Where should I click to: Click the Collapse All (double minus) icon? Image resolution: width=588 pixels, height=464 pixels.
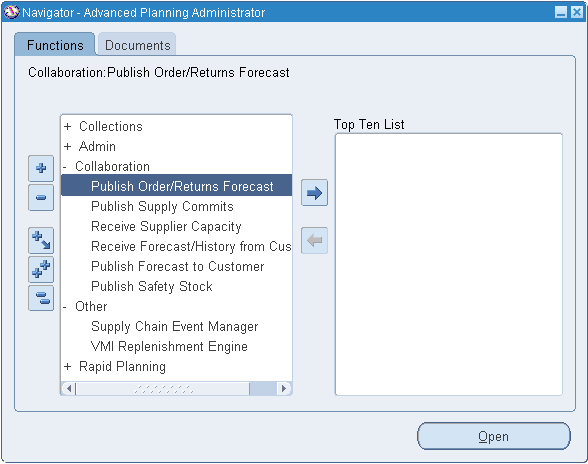coord(41,298)
